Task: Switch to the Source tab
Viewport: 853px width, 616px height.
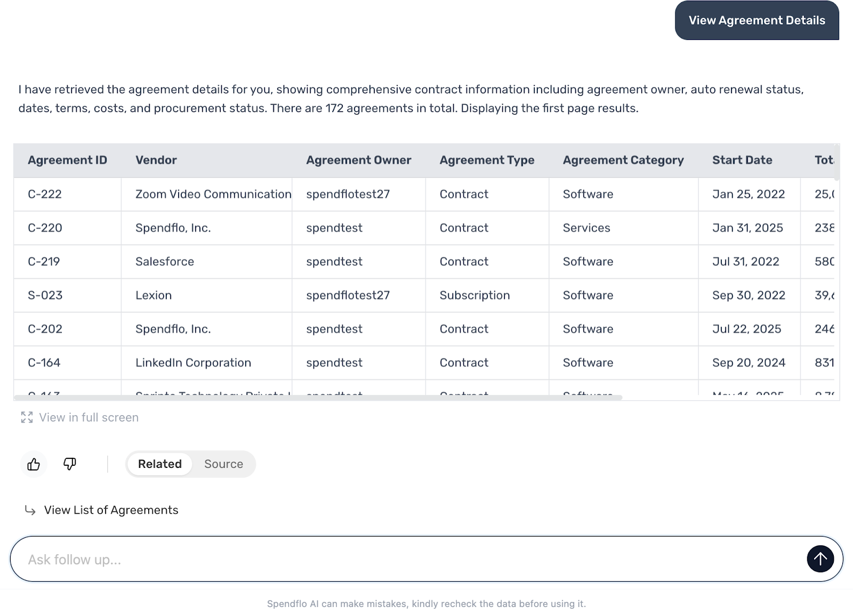Action: pos(224,464)
